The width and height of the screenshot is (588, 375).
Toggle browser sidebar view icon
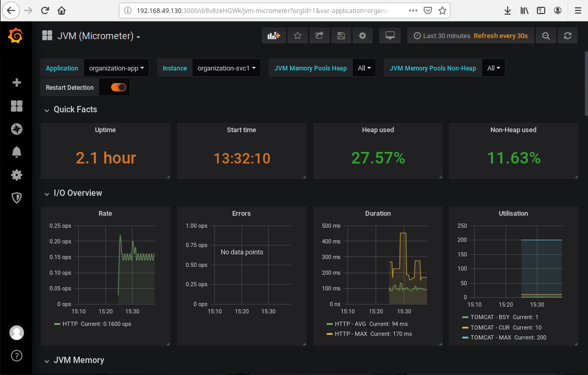click(541, 10)
